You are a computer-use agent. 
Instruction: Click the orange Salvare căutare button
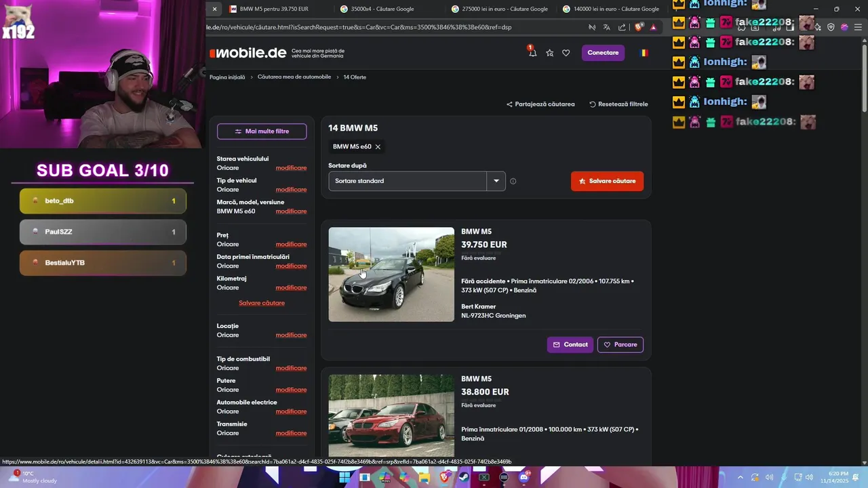[607, 181]
